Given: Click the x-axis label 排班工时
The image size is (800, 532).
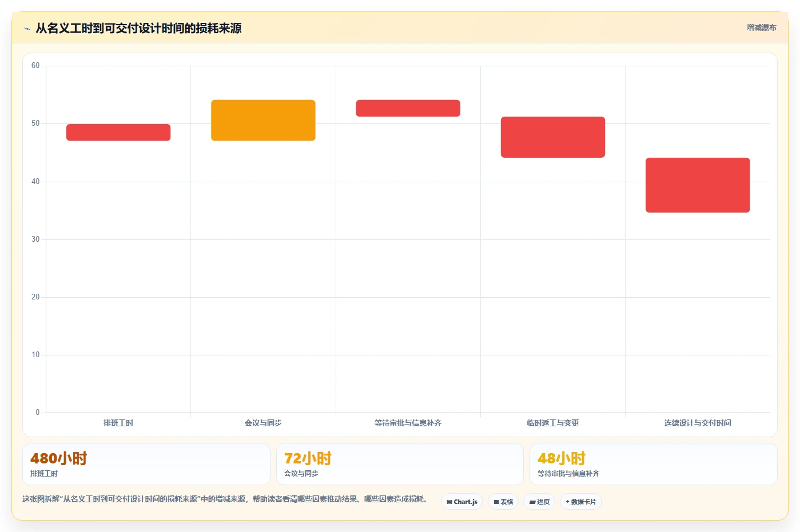Looking at the screenshot, I should pos(118,423).
